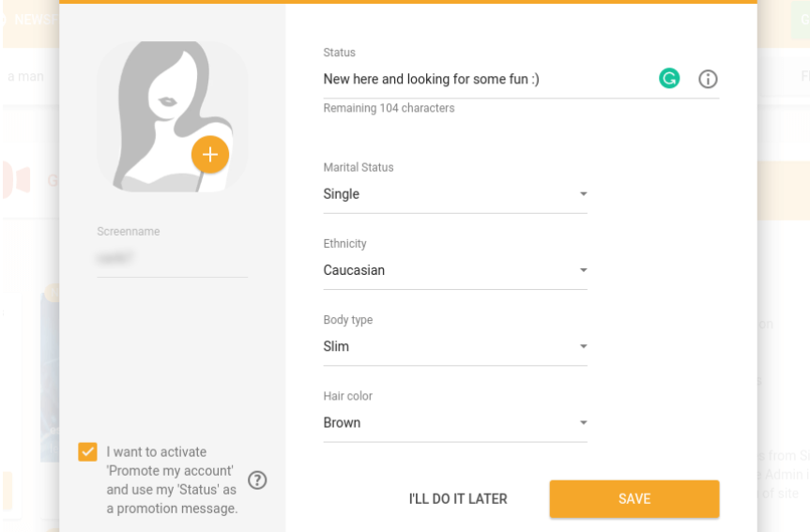Click the Ethnicity dropdown arrow
The width and height of the screenshot is (810, 532).
click(x=583, y=270)
